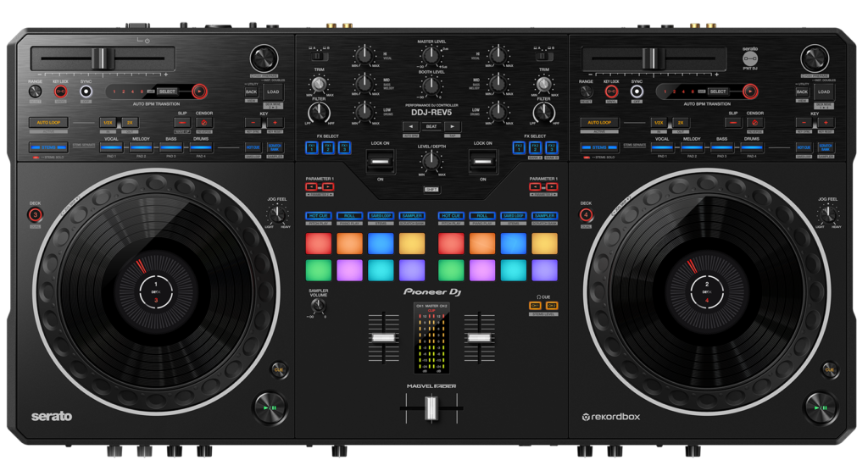Tap the right deck BACK button
Viewport: 868px width, 471px height.
[802, 91]
